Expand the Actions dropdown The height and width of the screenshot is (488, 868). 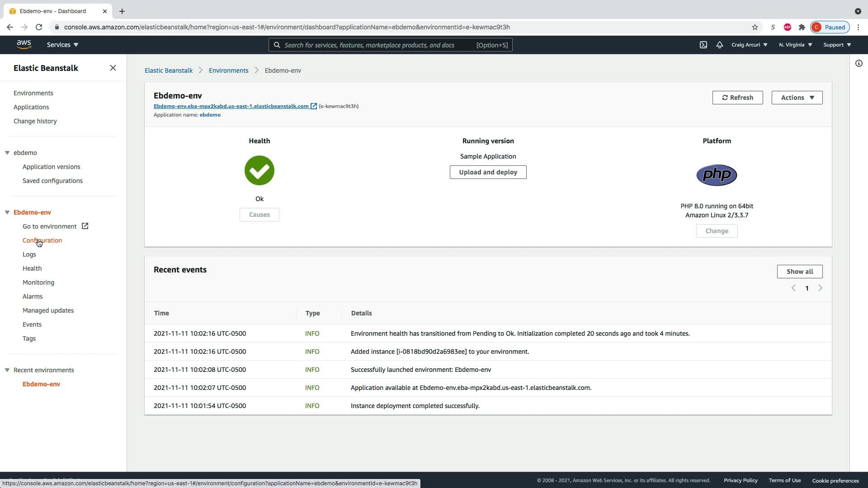coord(797,98)
